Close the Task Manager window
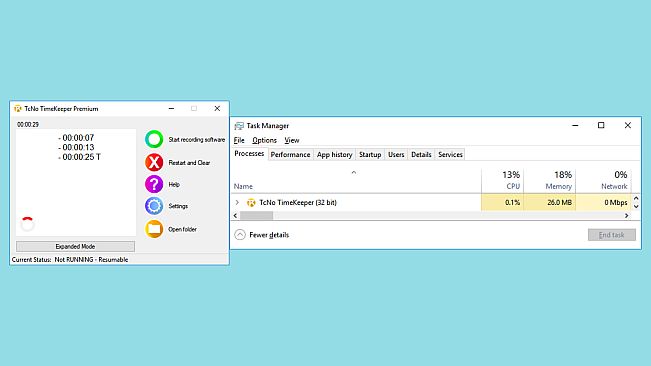 628,125
